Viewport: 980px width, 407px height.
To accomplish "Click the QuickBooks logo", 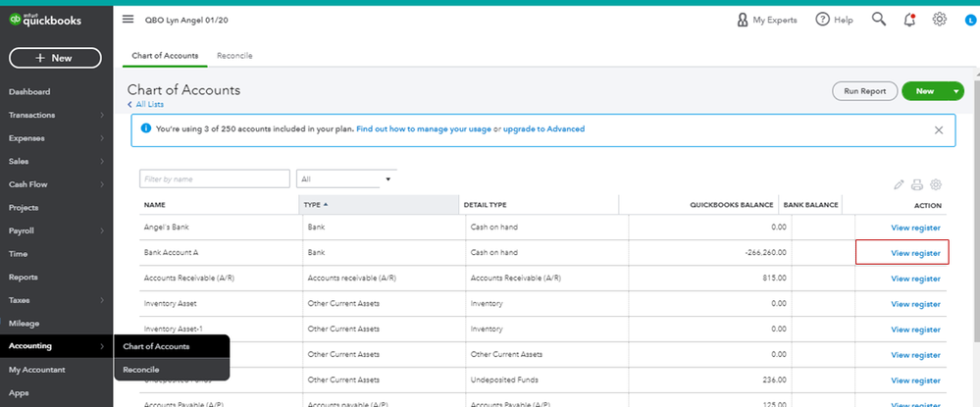I will [x=45, y=21].
